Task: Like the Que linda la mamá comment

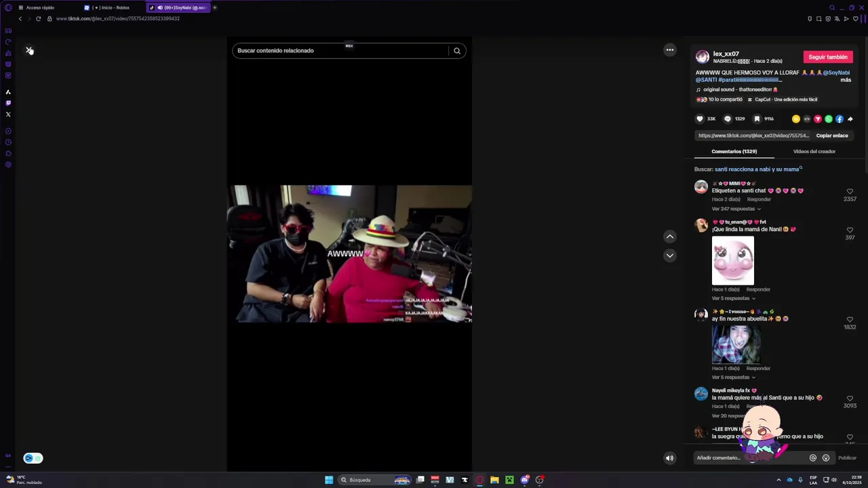Action: [850, 230]
